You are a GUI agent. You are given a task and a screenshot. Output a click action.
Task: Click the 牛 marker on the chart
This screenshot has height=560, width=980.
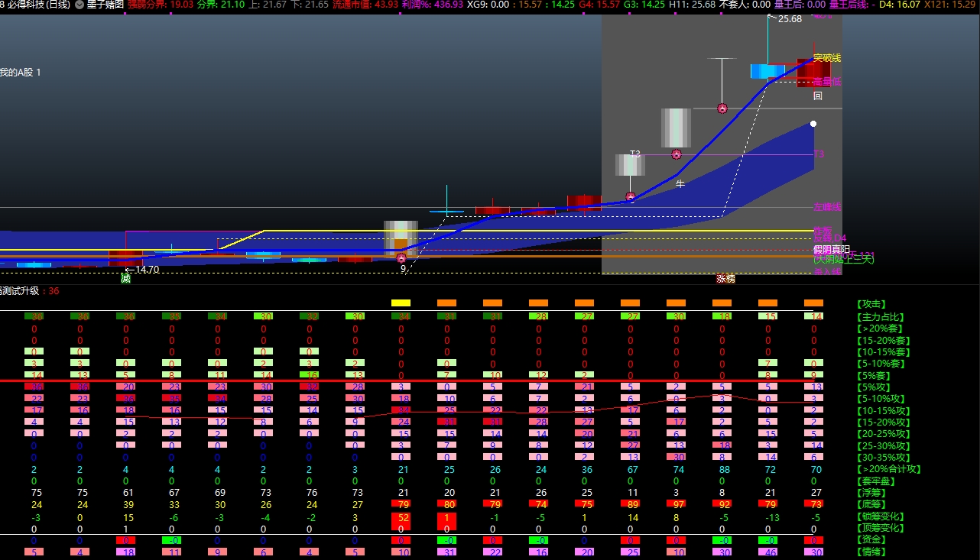(680, 184)
